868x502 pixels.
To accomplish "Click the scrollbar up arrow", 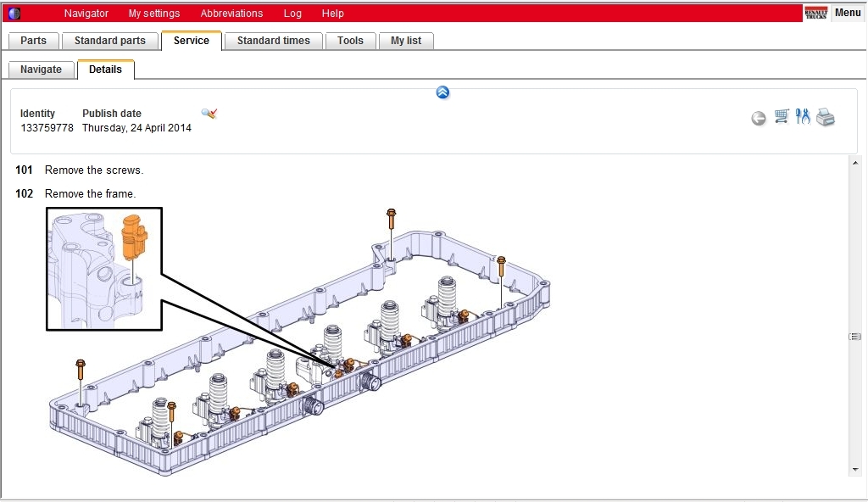I will pyautogui.click(x=854, y=163).
